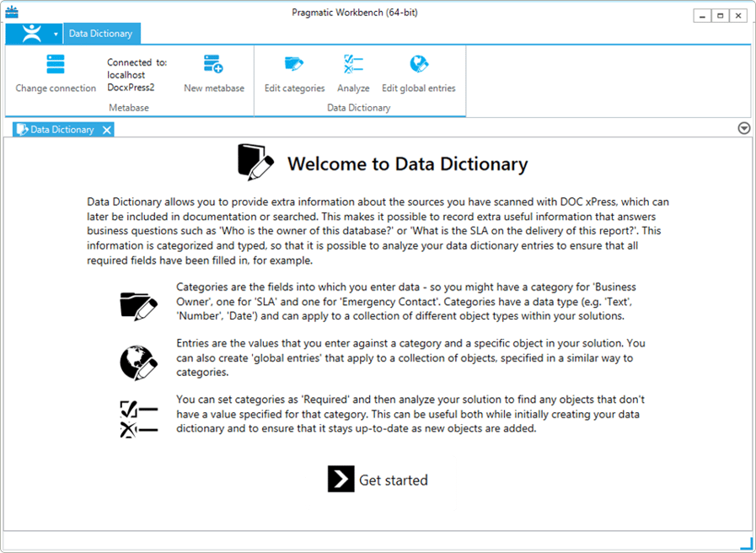This screenshot has width=756, height=553.
Task: Click the globe-with-pencil Entries icon
Action: pos(139,362)
